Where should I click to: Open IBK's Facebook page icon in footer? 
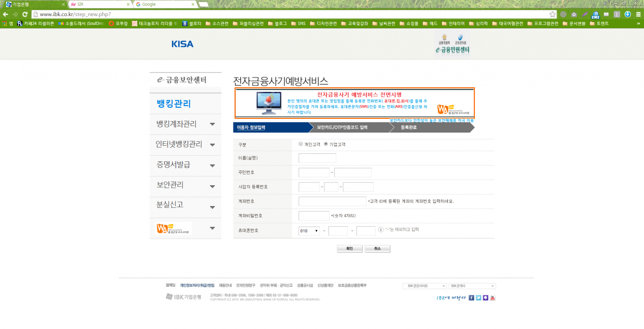pos(471,298)
